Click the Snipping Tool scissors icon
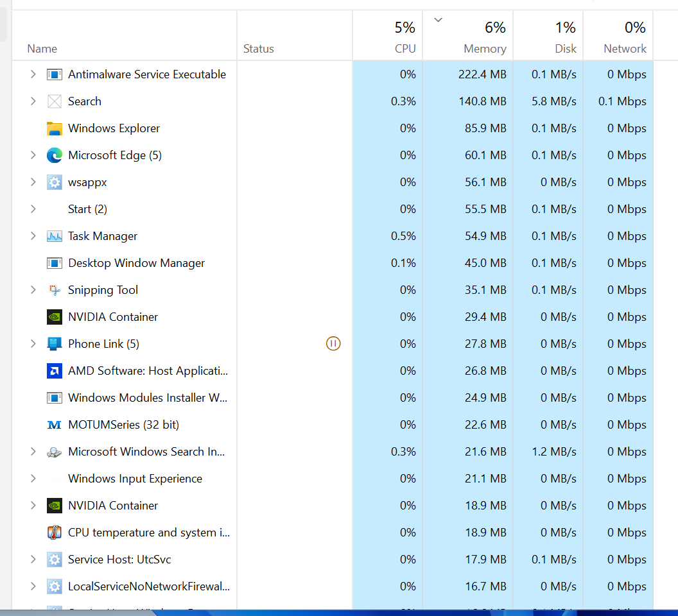 pos(55,290)
